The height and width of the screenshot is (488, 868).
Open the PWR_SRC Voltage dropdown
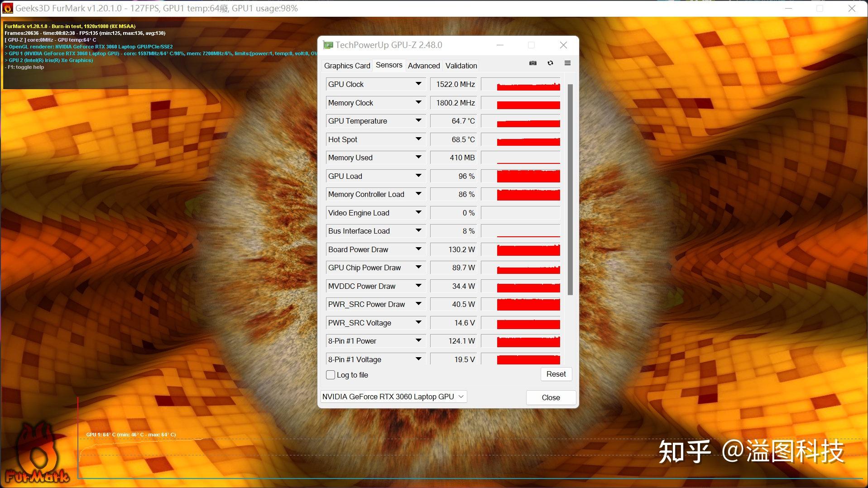418,322
